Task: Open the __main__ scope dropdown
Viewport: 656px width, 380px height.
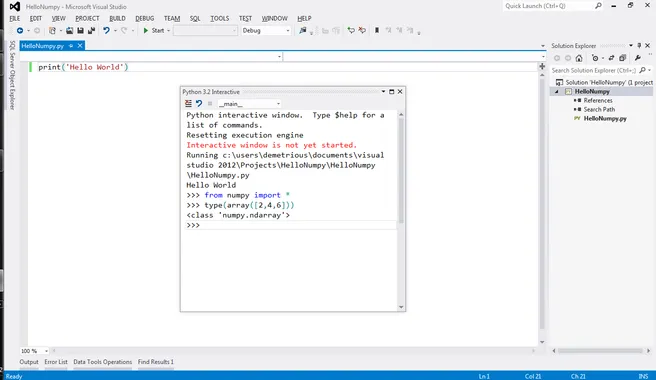Action: coord(249,104)
